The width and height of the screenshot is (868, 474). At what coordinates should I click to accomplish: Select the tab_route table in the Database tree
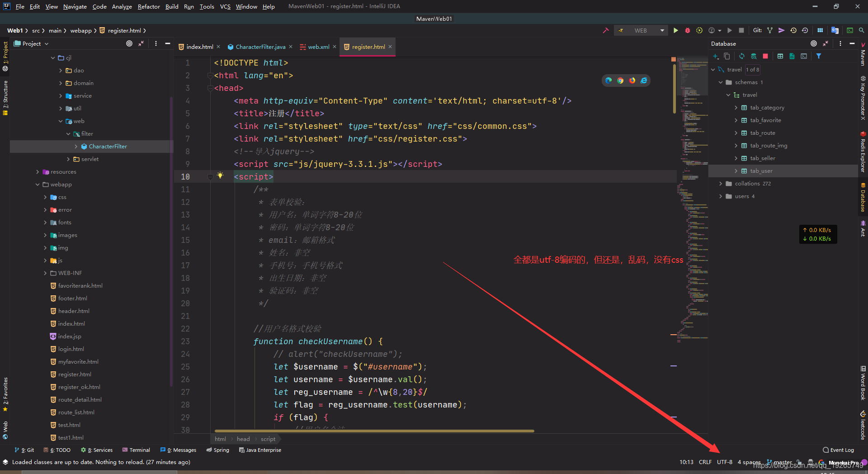762,133
